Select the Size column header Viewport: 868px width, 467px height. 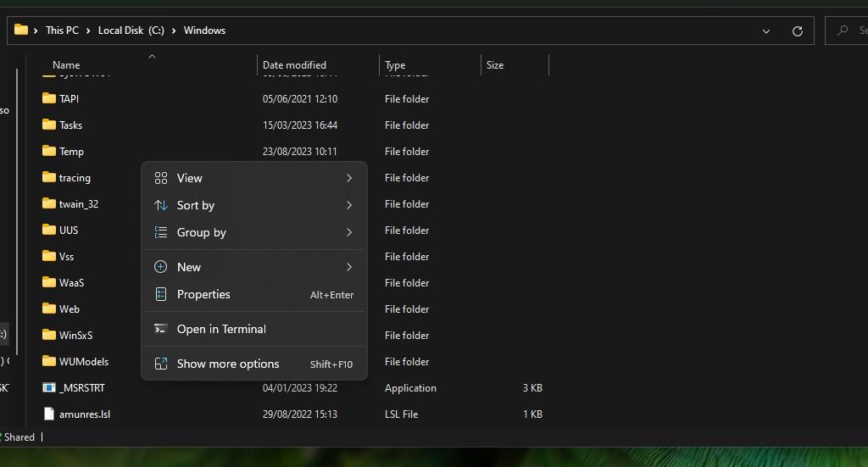pos(495,65)
